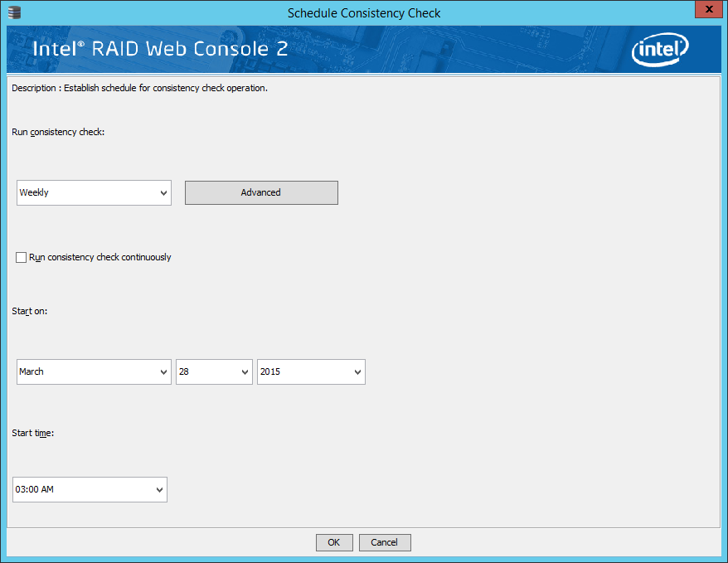Open the Weekly frequency dropdown
The width and height of the screenshot is (728, 563).
pos(94,192)
